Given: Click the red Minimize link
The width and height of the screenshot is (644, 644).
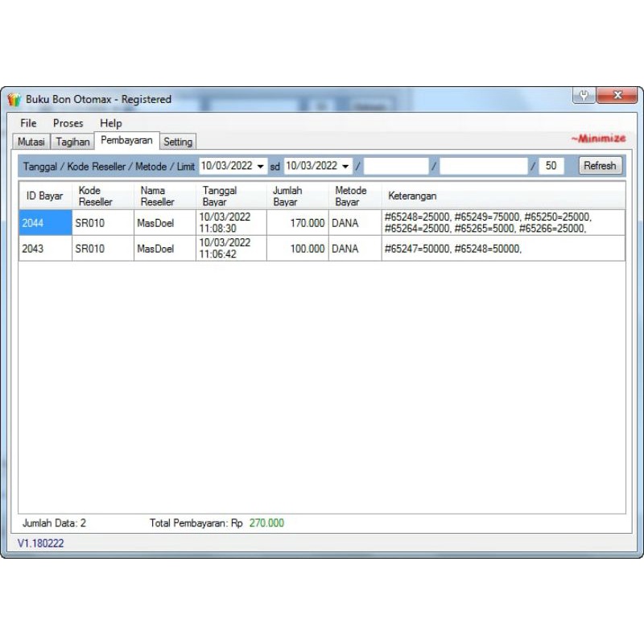Looking at the screenshot, I should click(598, 138).
